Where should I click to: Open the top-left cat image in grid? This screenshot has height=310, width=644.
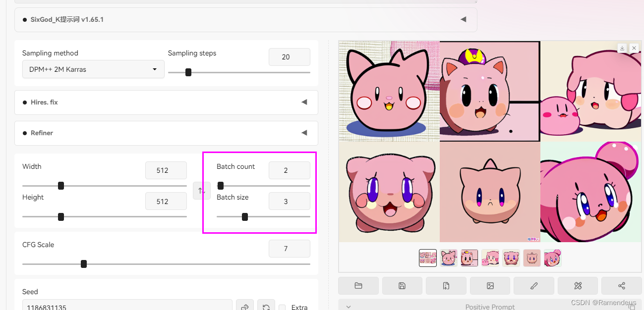click(x=389, y=91)
